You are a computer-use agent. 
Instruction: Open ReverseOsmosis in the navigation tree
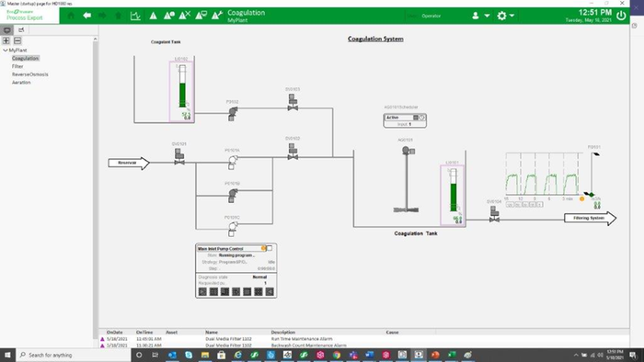tap(30, 74)
